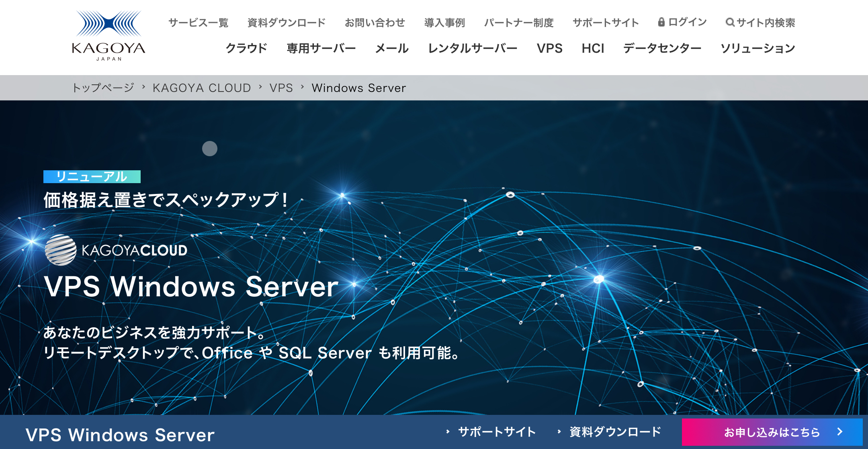The image size is (868, 449).
Task: Open the 専用サーバー menu
Action: [321, 48]
